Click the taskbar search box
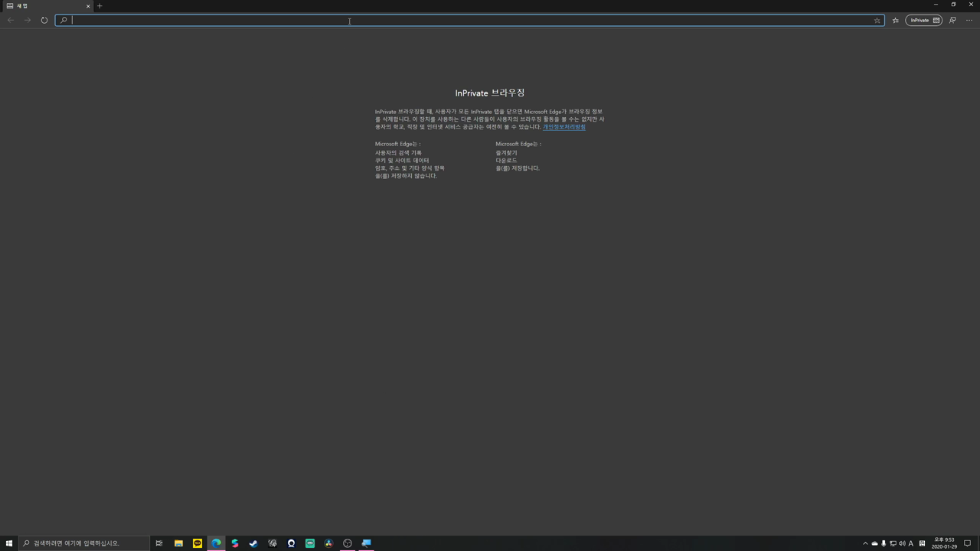The image size is (980, 551). [84, 543]
